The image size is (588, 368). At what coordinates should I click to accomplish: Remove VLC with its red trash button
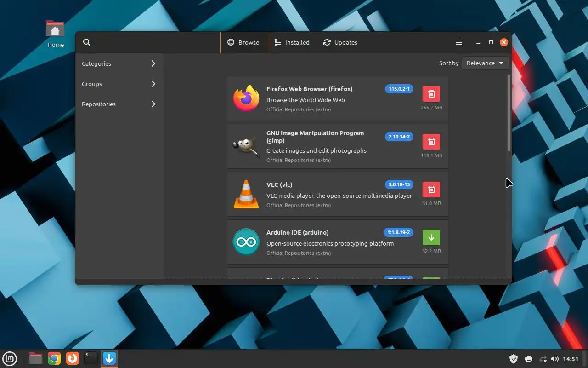431,190
